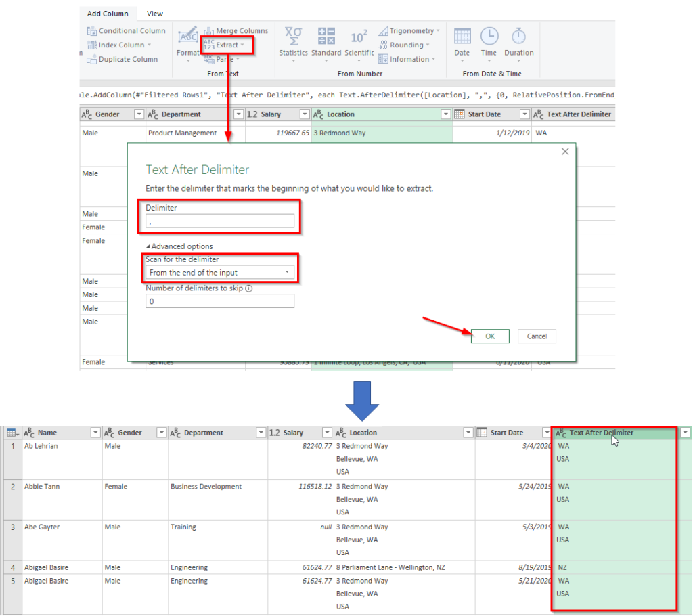Click the 'Number of delimiters to skip' field
The image size is (693, 616).
[220, 301]
